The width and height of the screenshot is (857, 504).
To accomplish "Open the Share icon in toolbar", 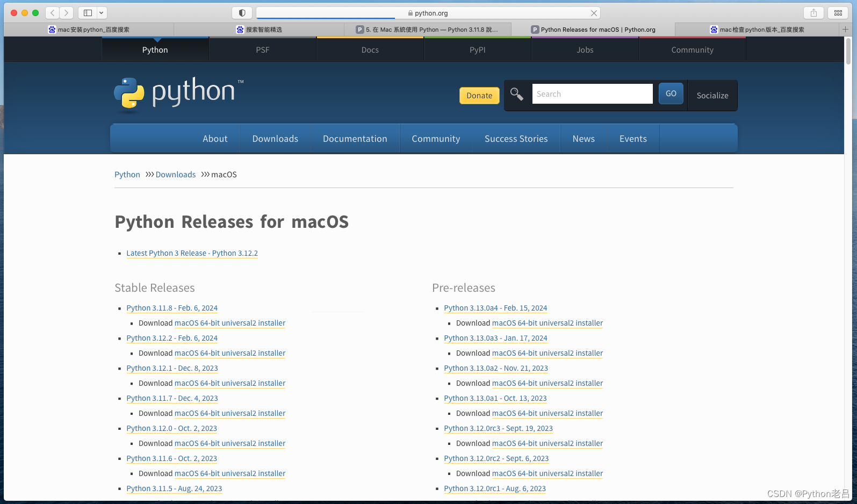I will point(813,13).
